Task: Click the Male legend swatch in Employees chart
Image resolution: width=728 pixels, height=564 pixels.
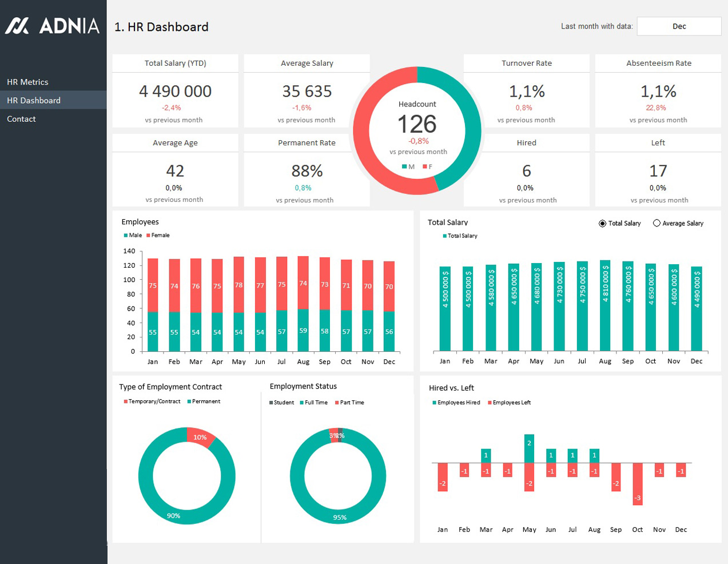Action: tap(126, 236)
